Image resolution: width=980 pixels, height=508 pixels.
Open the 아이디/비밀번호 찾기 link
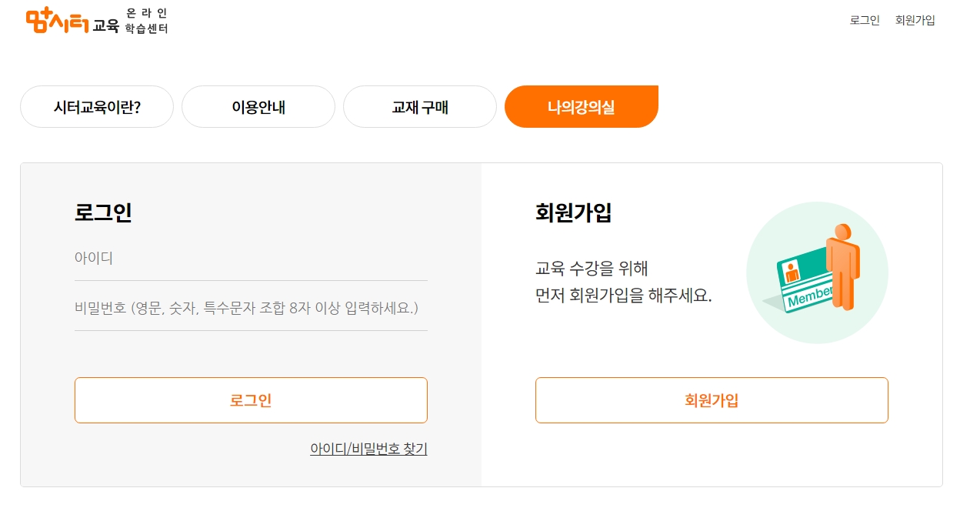tap(368, 450)
